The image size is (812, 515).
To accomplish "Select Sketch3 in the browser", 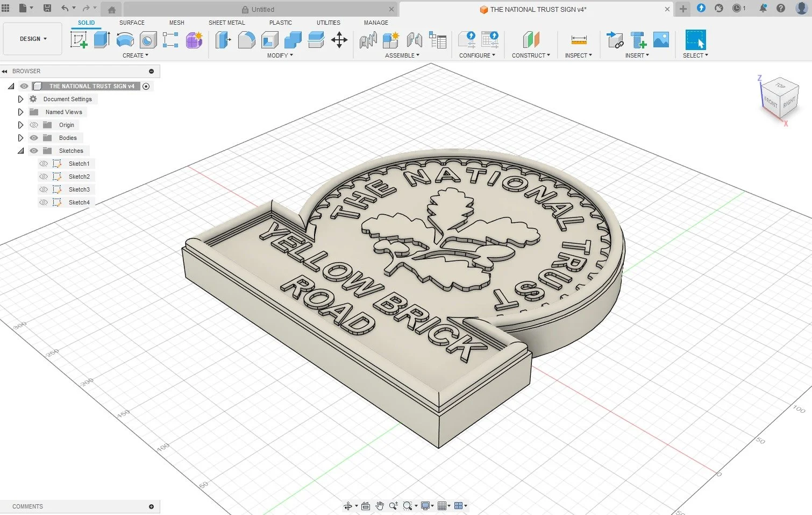I will 79,189.
